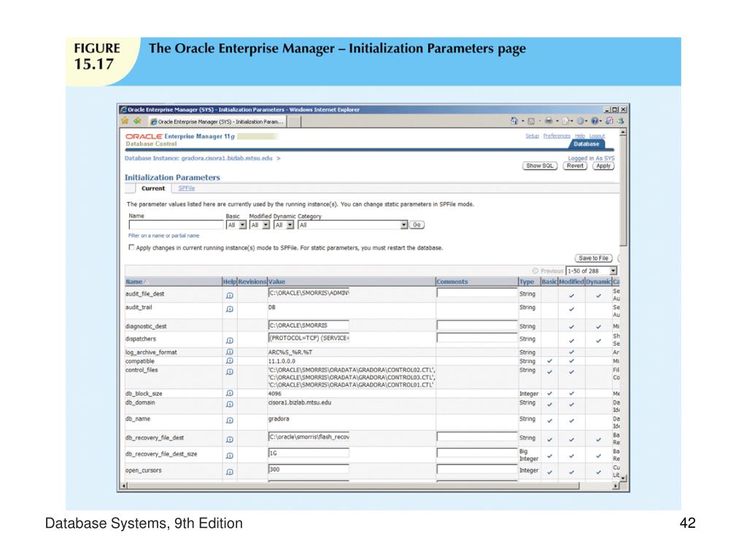Viewport: 747px width, 560px height.
Task: Open IE Tools gear icon
Action: click(x=581, y=121)
